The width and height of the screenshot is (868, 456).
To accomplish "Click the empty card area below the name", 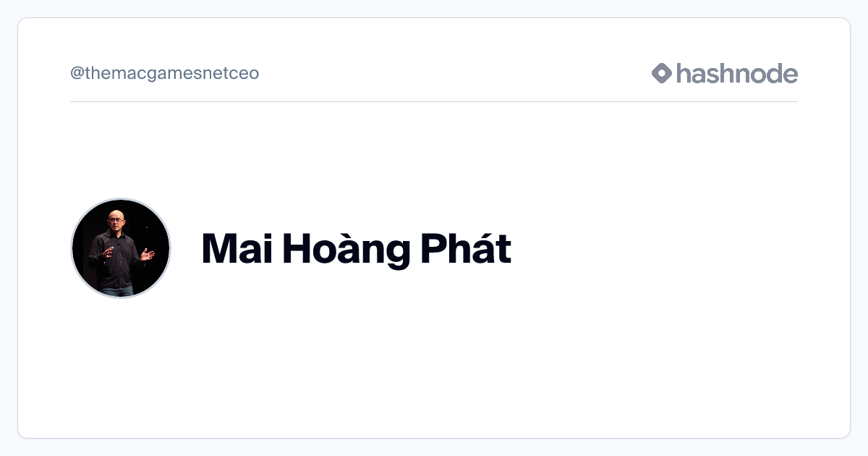I will click(434, 362).
